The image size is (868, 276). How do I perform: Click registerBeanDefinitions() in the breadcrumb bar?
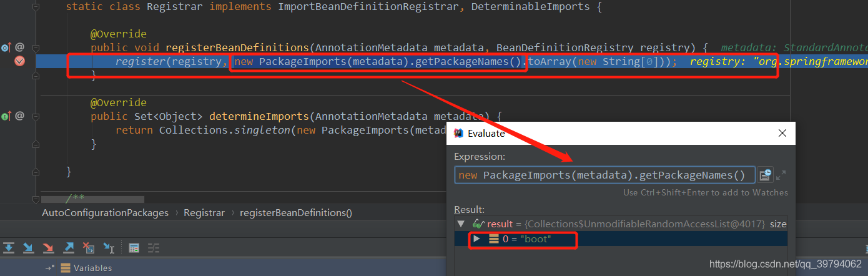[296, 213]
